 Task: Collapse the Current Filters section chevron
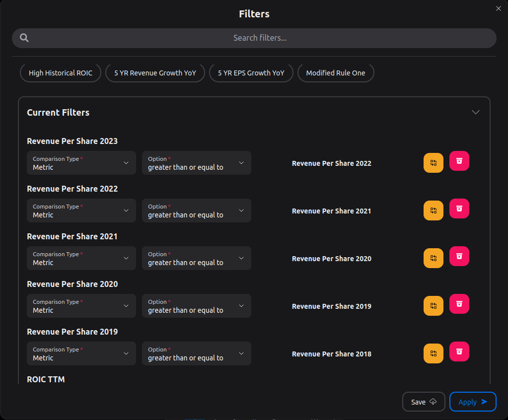(x=475, y=112)
